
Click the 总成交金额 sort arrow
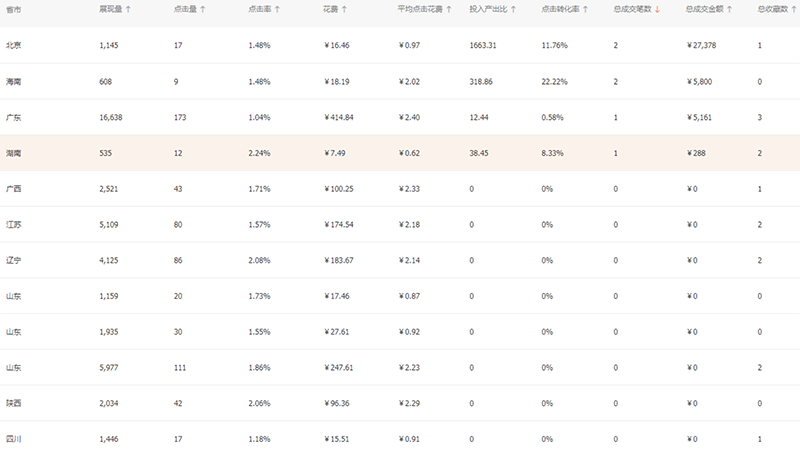click(x=730, y=9)
